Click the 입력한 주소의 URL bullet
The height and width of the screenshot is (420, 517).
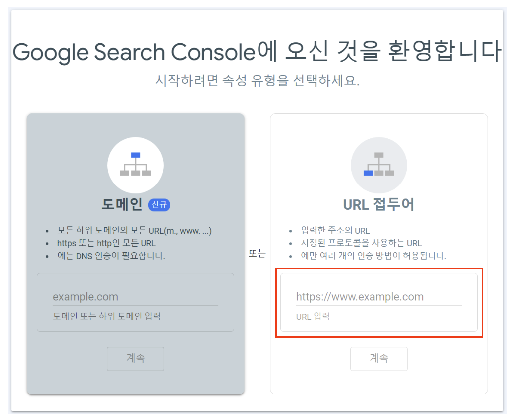click(x=335, y=231)
